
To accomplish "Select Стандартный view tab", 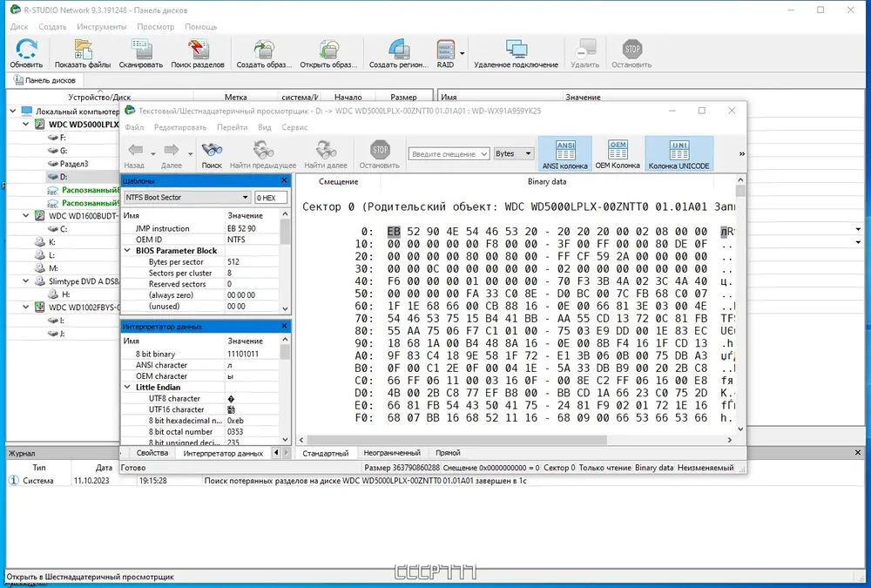I will point(326,453).
